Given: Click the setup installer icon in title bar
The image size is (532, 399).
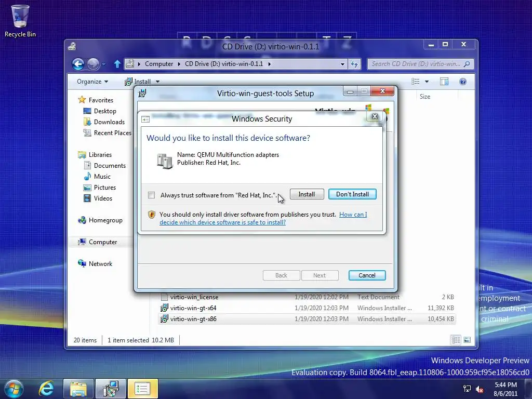Looking at the screenshot, I should [142, 93].
